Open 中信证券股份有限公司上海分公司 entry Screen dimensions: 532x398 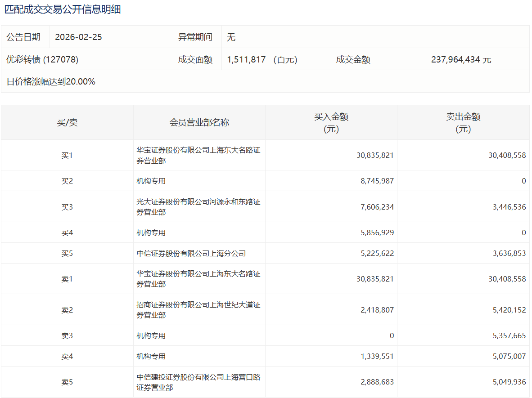click(191, 253)
